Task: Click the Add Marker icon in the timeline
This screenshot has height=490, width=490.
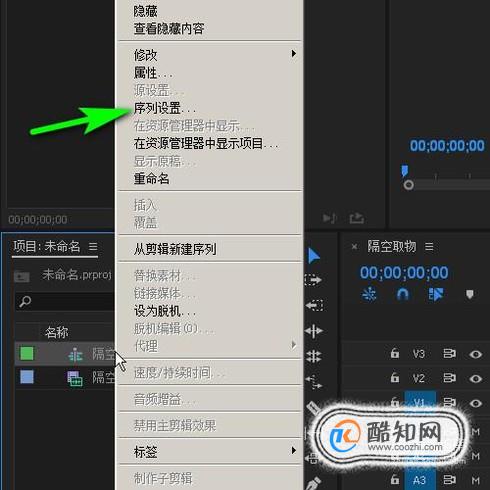Action: 470,294
